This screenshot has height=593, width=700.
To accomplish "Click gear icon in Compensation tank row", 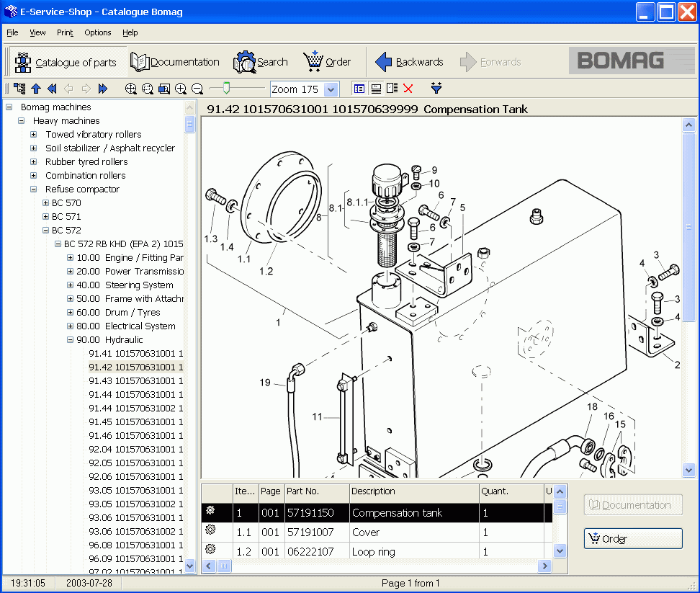I will coord(210,510).
